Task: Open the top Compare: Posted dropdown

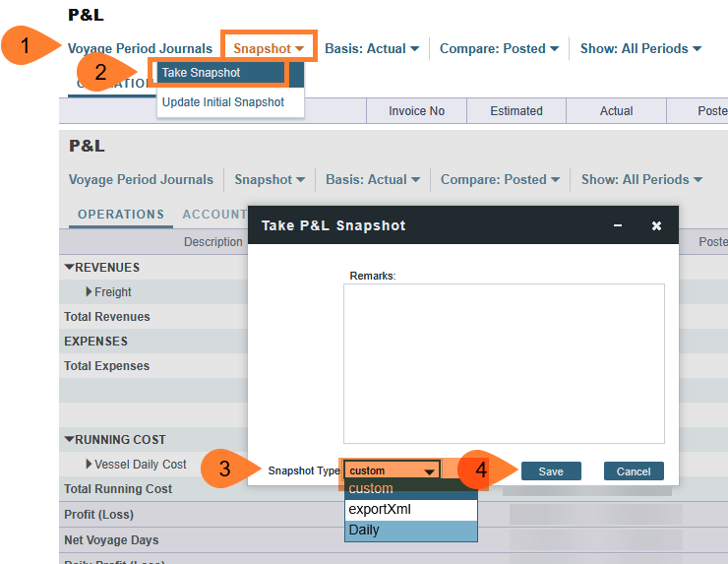Action: [499, 48]
